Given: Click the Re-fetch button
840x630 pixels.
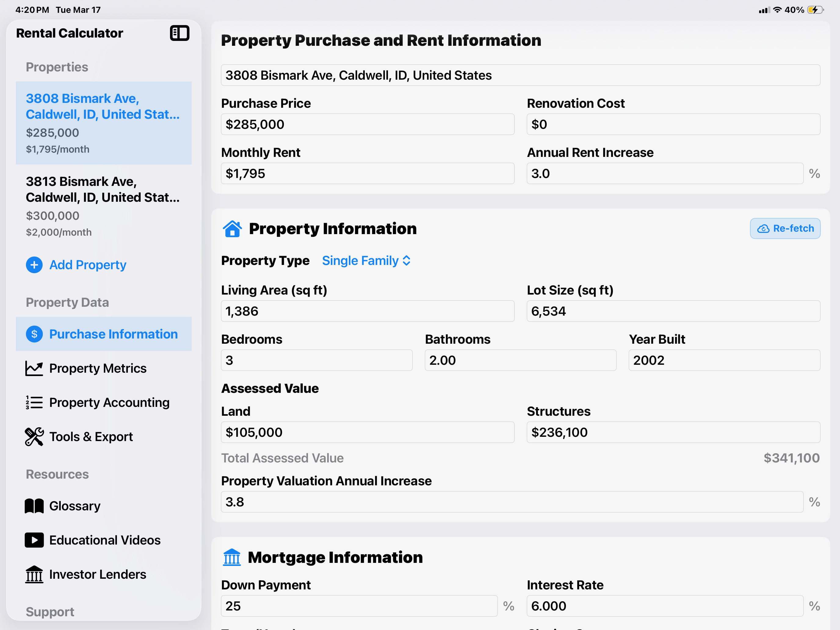Looking at the screenshot, I should click(x=785, y=228).
